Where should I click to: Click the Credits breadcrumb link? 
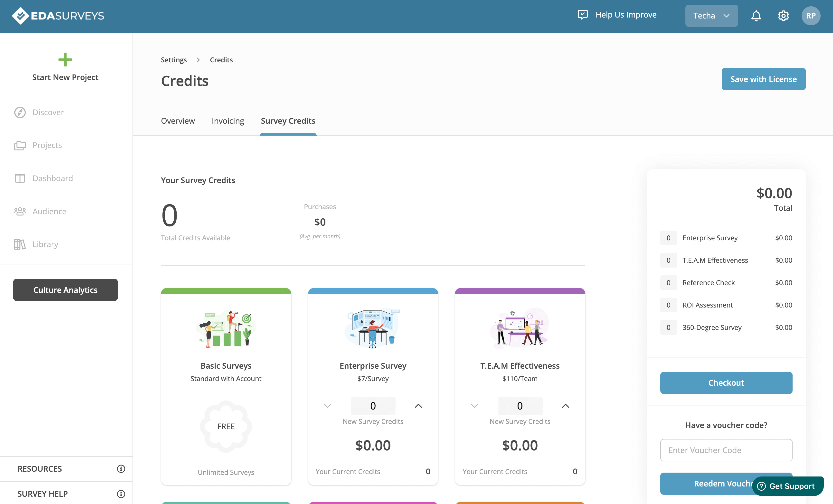pos(221,60)
